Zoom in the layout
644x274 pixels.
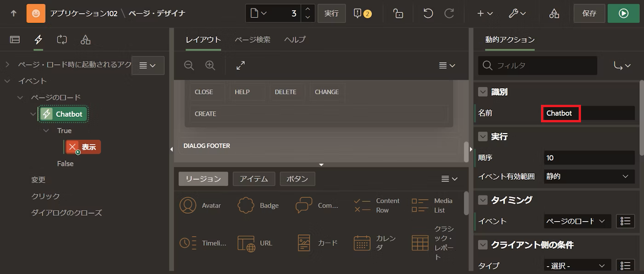tap(210, 65)
